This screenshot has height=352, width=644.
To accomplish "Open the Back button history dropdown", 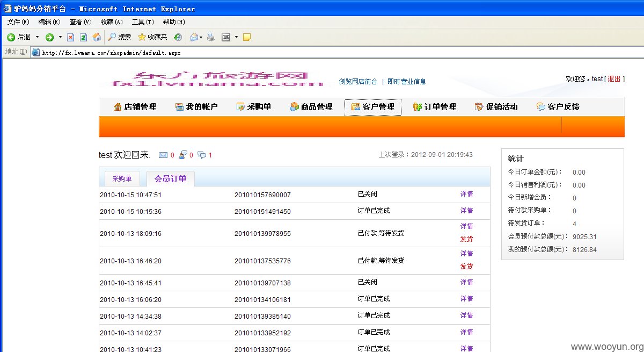I will (x=37, y=37).
